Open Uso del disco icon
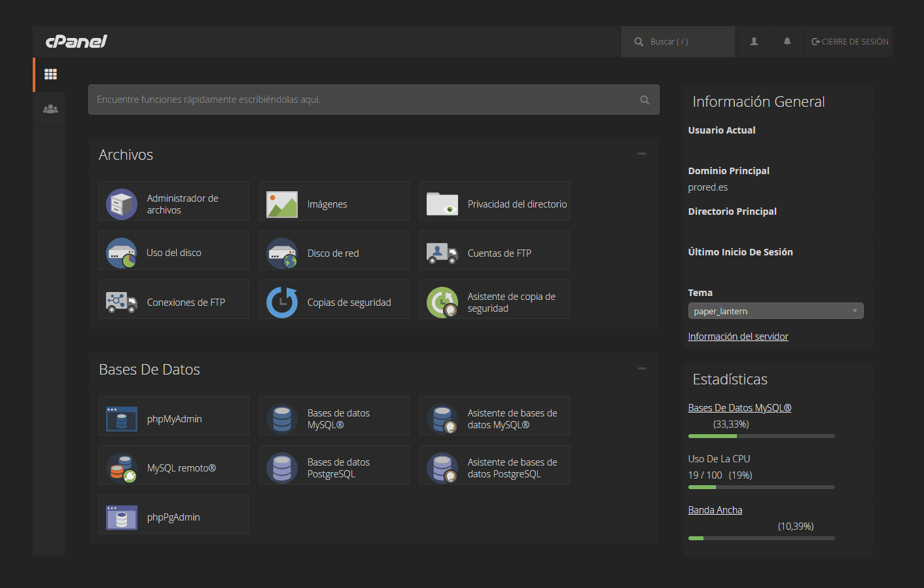The image size is (924, 588). pyautogui.click(x=122, y=253)
